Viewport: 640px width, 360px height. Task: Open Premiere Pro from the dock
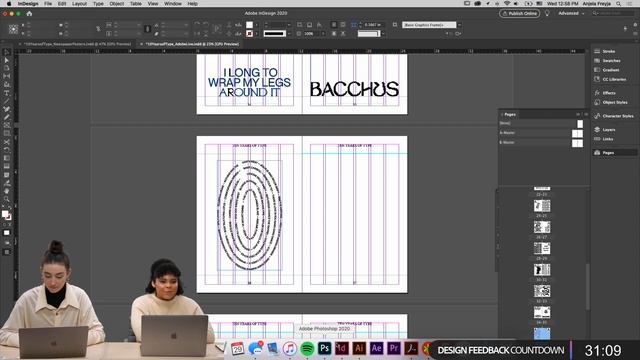pos(394,348)
